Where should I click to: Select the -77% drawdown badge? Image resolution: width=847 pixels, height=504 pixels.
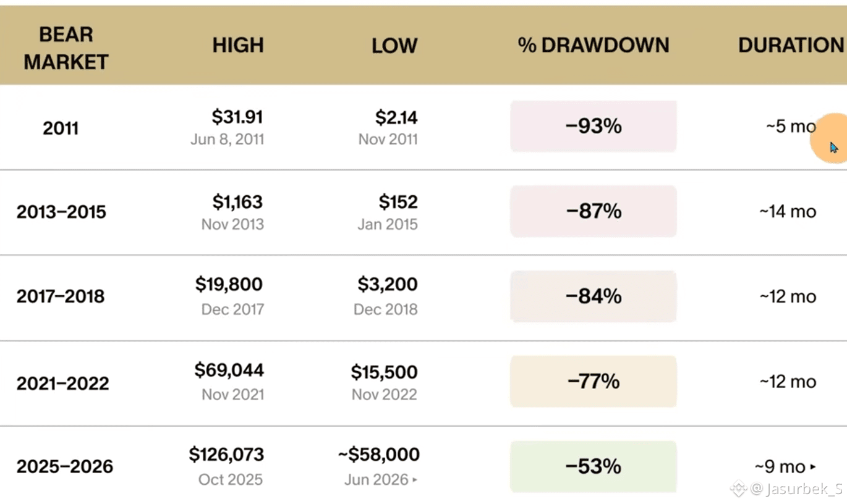point(594,381)
